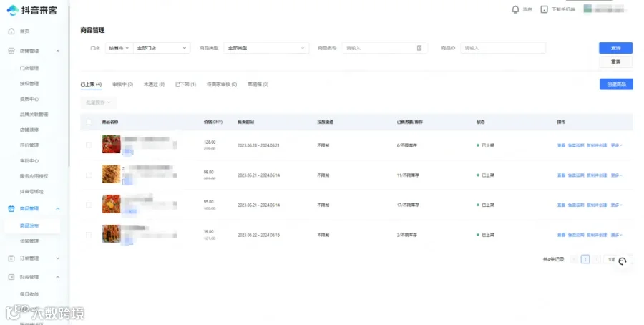Open 每日收益 in the sidebar
This screenshot has height=325, width=644.
pyautogui.click(x=29, y=294)
